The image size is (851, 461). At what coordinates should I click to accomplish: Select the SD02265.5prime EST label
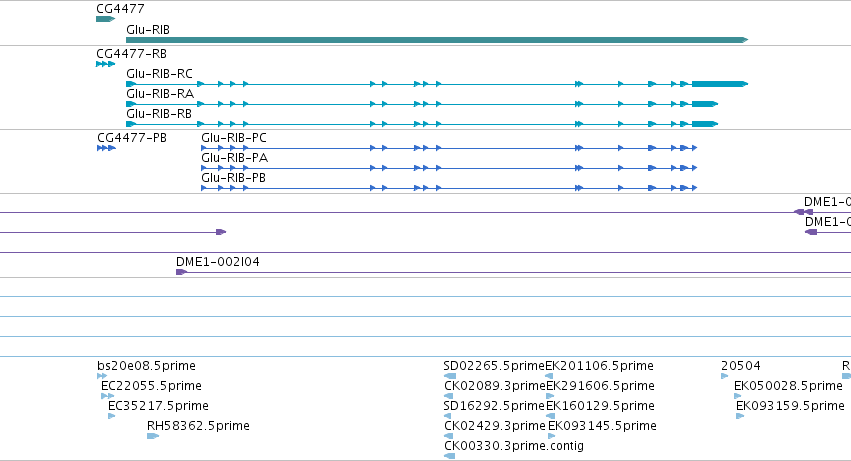pos(494,366)
